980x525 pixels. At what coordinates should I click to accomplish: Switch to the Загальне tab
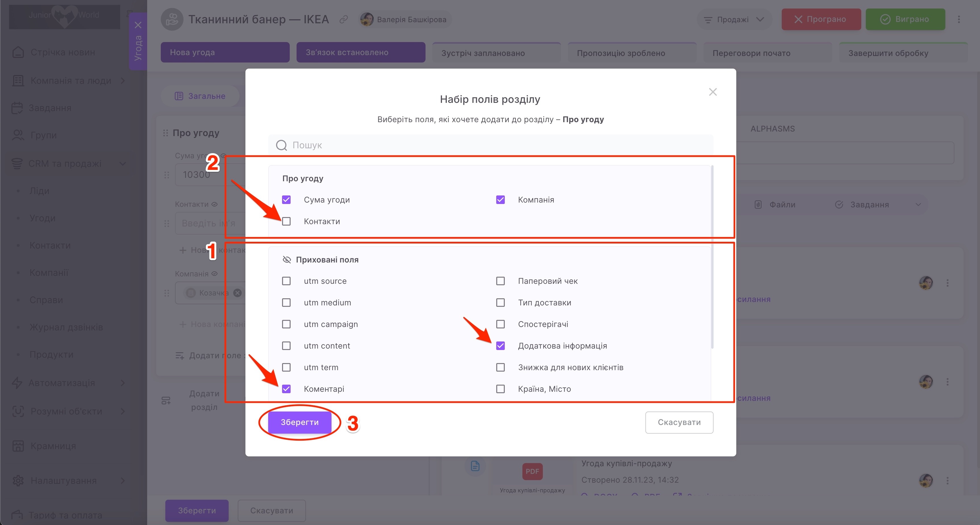tap(200, 96)
